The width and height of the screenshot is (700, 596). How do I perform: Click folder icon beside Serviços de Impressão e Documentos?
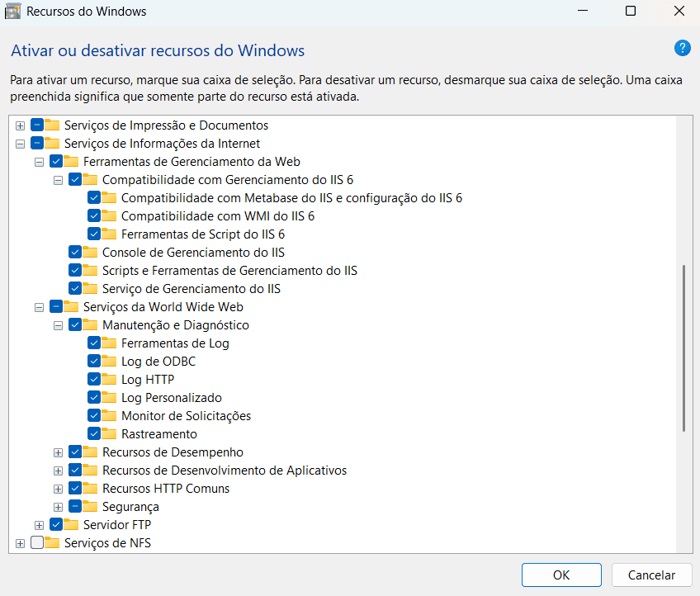[x=52, y=125]
